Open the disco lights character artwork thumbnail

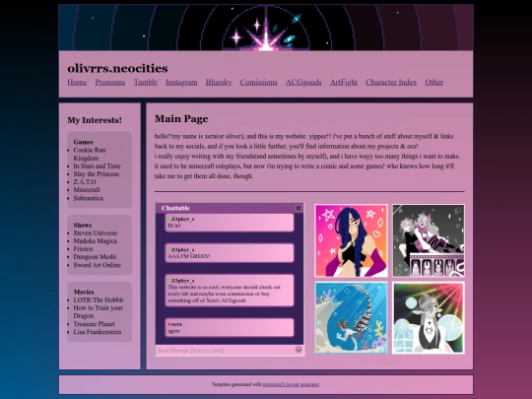coord(429,318)
